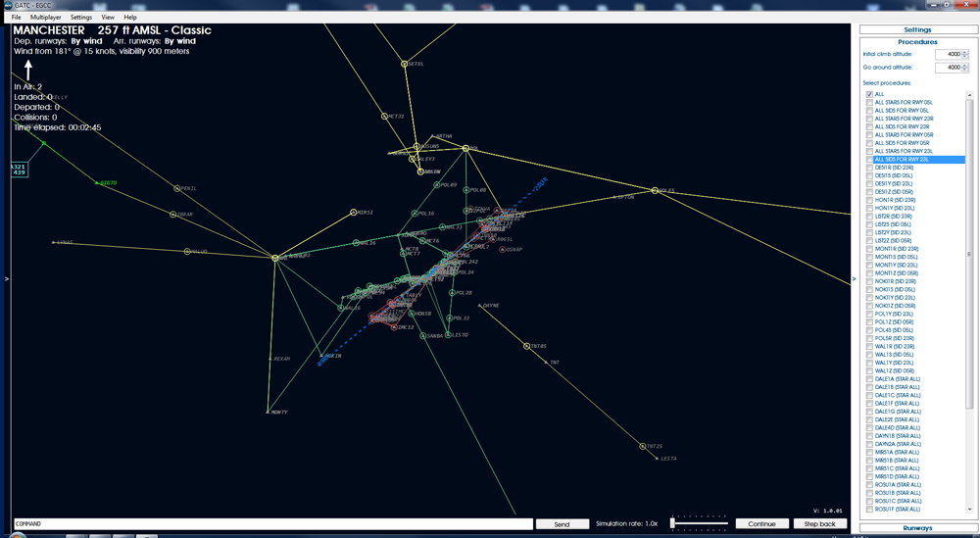Adjust the simulation rate slider

(673, 523)
